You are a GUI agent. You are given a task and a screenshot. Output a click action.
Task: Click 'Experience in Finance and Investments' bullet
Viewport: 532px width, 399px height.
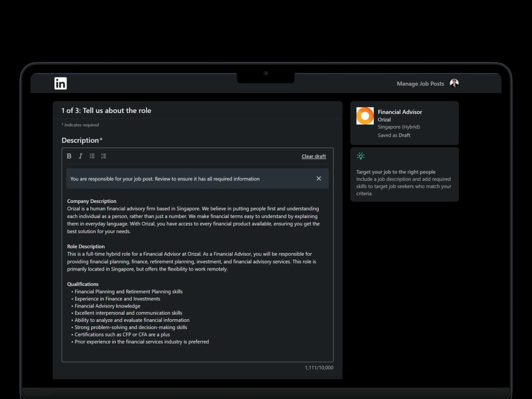[117, 299]
